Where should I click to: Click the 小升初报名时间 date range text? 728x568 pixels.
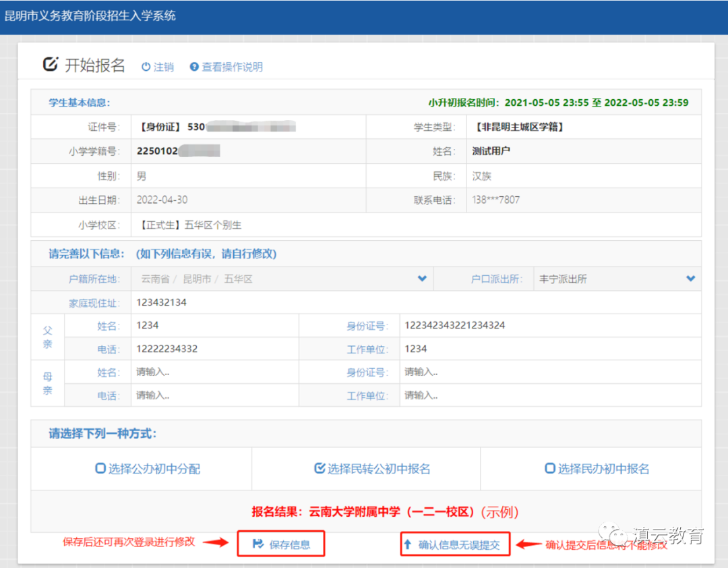coord(558,103)
